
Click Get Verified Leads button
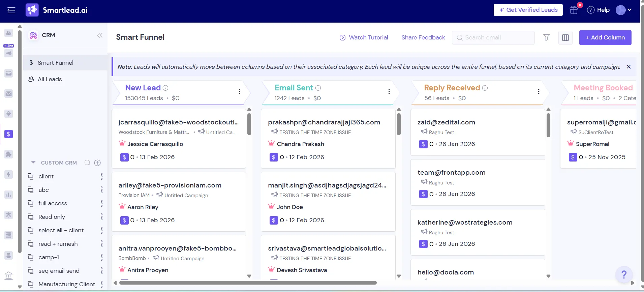(528, 10)
